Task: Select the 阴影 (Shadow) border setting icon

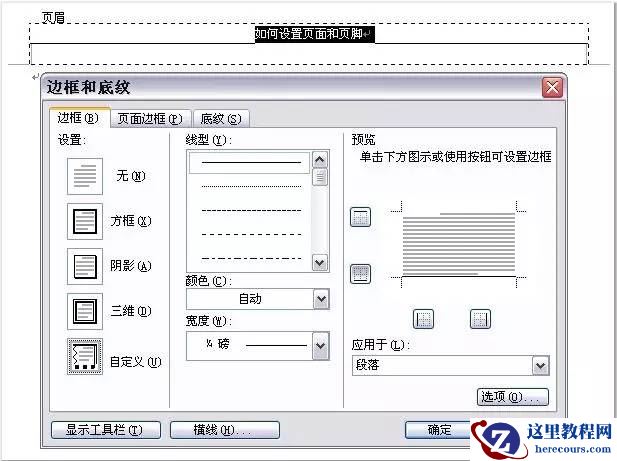Action: coord(85,266)
